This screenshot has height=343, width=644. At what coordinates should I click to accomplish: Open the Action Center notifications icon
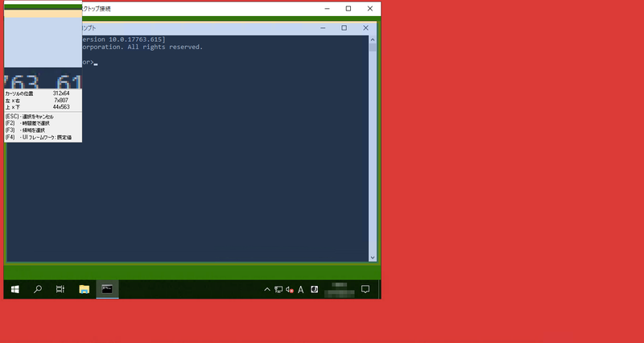(365, 290)
